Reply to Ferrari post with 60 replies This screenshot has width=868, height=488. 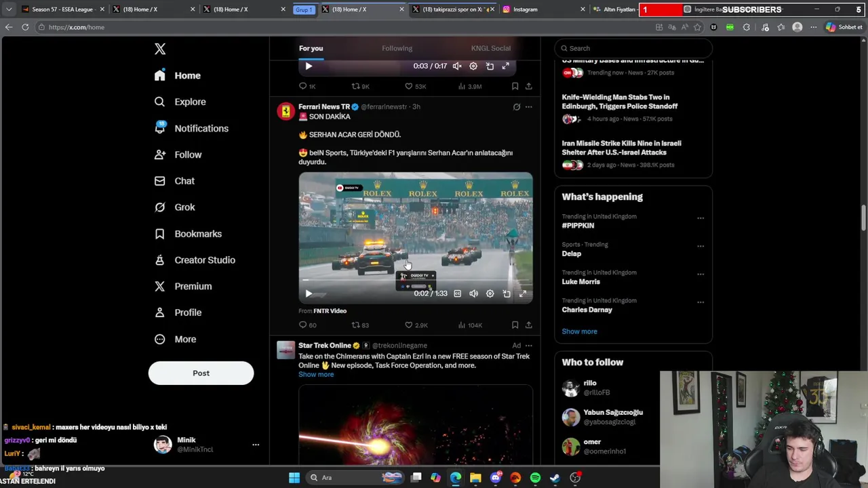pyautogui.click(x=307, y=325)
